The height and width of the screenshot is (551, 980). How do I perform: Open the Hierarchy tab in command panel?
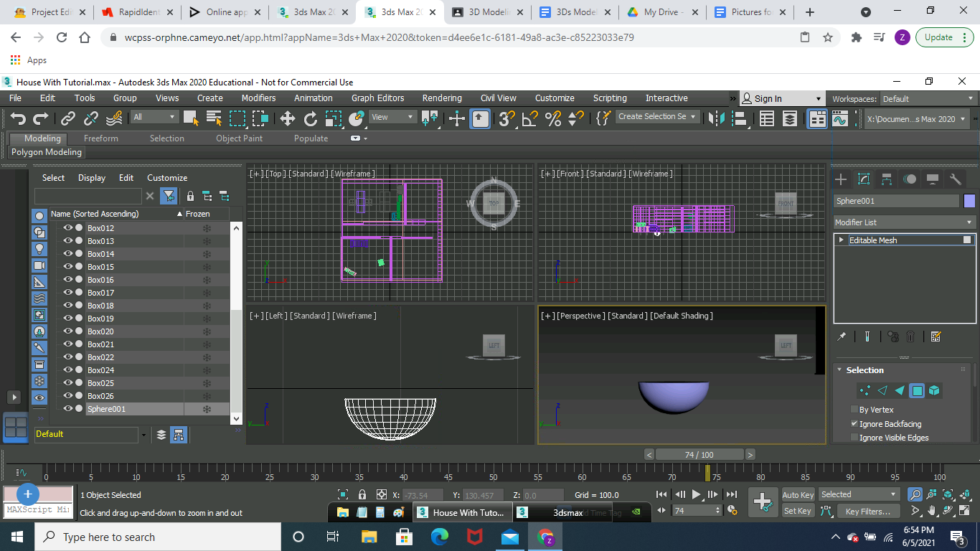pyautogui.click(x=887, y=179)
